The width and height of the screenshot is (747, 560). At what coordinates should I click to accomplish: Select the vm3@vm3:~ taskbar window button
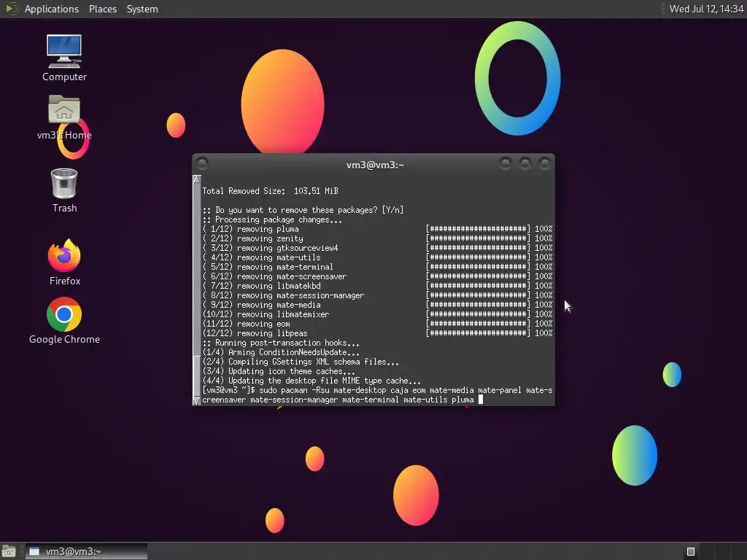86,551
